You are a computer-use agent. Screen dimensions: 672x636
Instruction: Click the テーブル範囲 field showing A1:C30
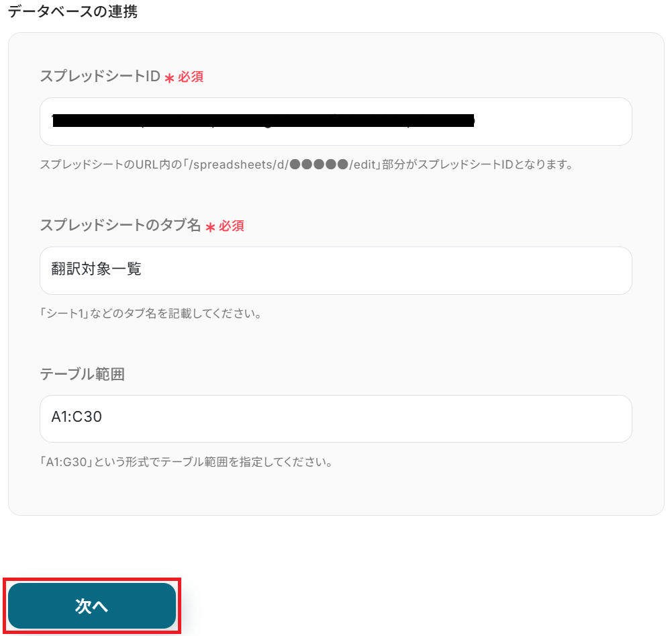click(336, 418)
